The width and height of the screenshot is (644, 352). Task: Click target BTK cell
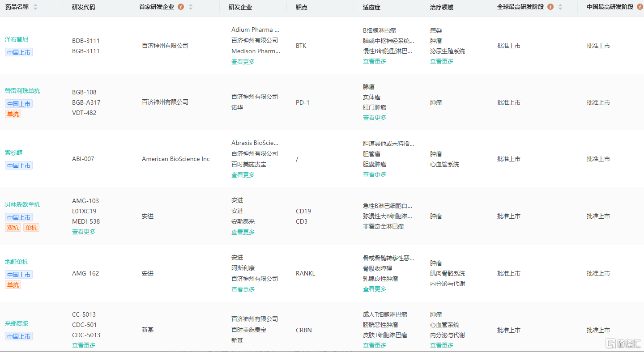coord(301,46)
